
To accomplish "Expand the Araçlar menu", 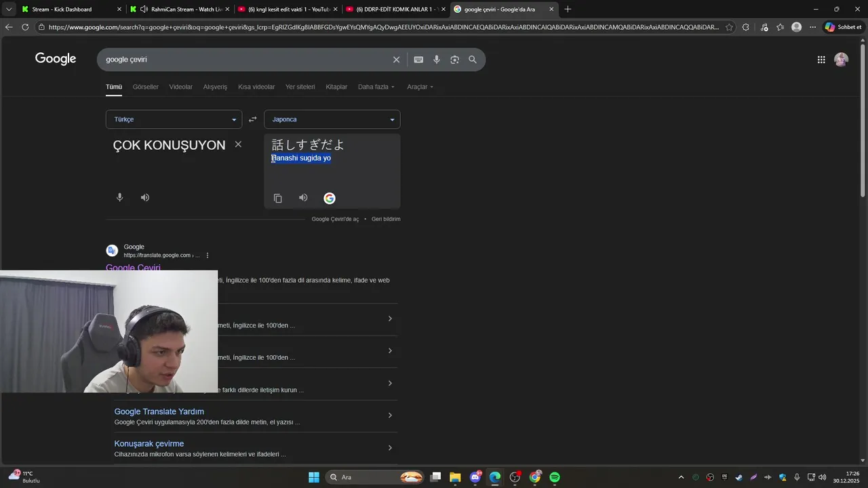I will pyautogui.click(x=420, y=87).
